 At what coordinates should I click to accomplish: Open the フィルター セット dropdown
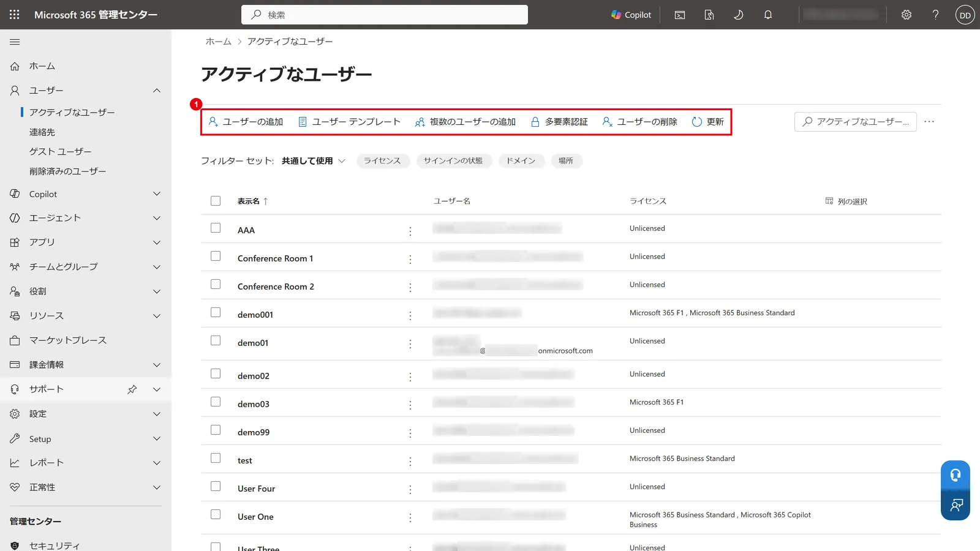pos(314,161)
